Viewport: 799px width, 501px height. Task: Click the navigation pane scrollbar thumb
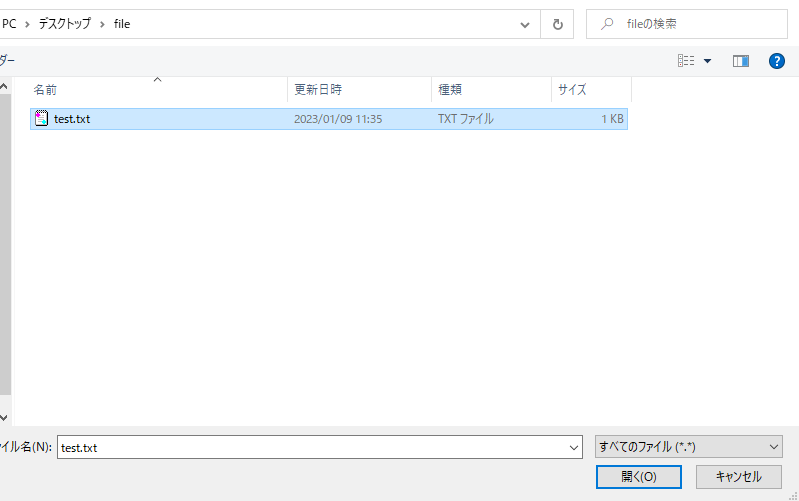coord(5,245)
